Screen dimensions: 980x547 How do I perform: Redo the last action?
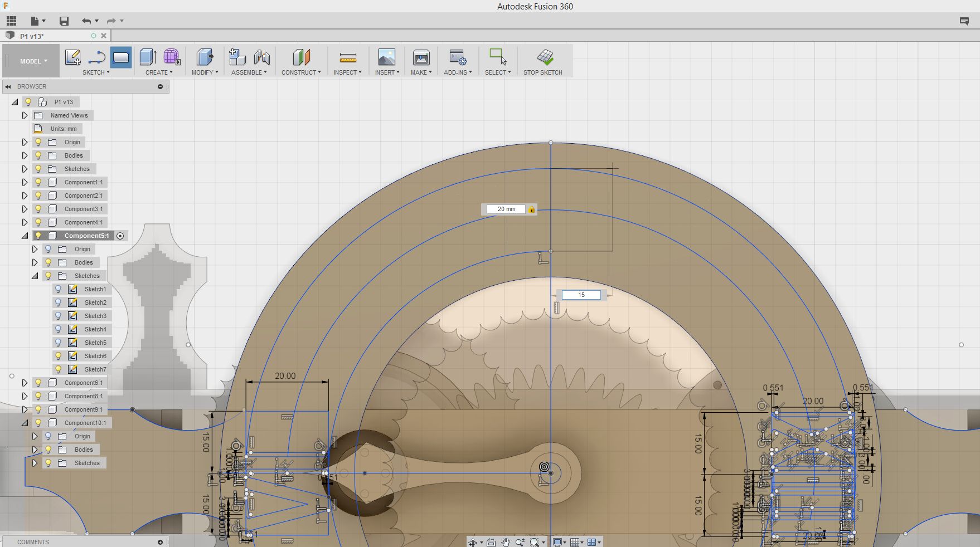click(x=111, y=21)
